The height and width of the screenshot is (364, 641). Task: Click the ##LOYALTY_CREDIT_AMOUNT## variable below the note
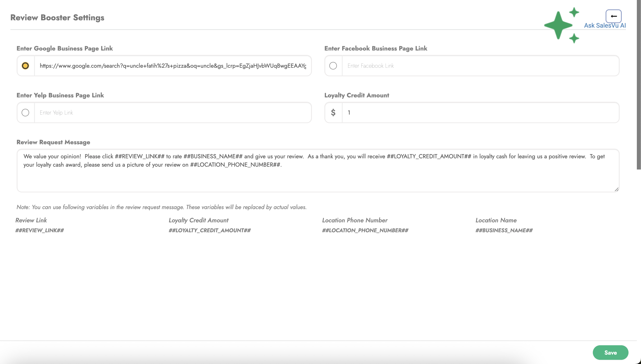(x=210, y=230)
